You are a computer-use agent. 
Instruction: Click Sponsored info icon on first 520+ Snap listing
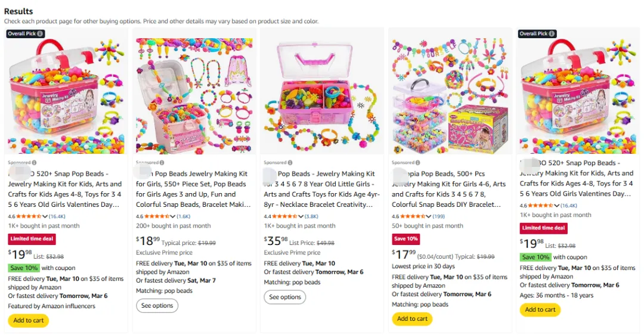point(34,163)
